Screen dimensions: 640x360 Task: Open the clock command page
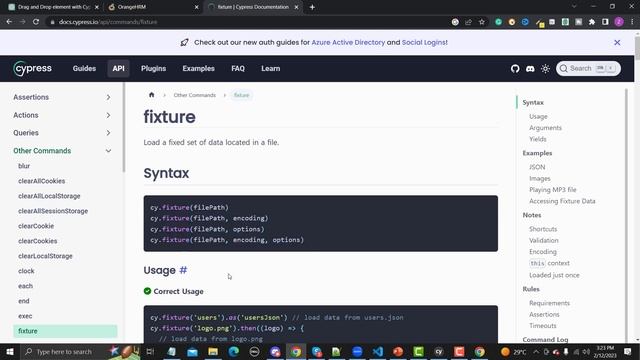click(26, 271)
